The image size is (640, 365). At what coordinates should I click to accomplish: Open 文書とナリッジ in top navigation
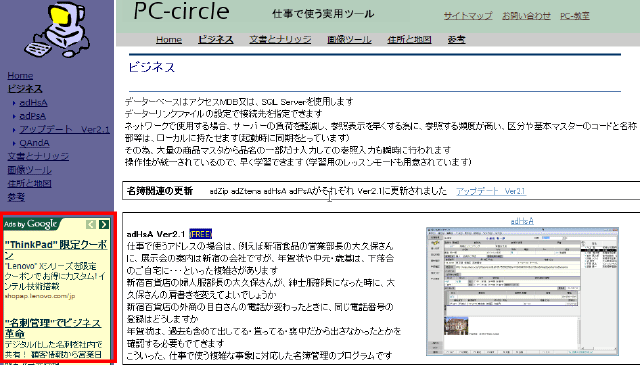[280, 40]
